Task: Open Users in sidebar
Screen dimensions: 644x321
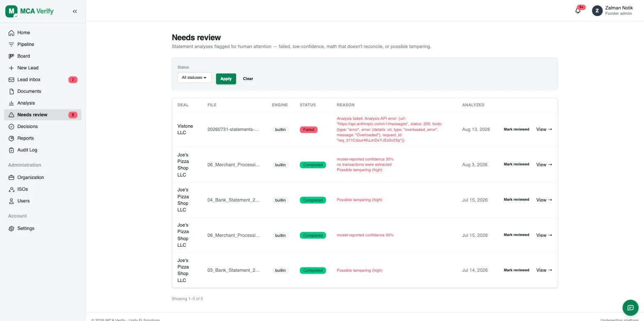Action: [43, 201]
